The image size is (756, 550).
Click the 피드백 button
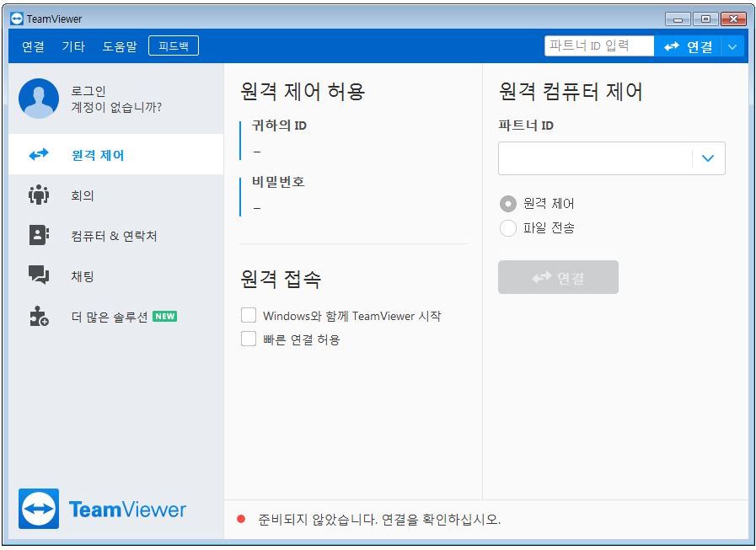pyautogui.click(x=174, y=45)
